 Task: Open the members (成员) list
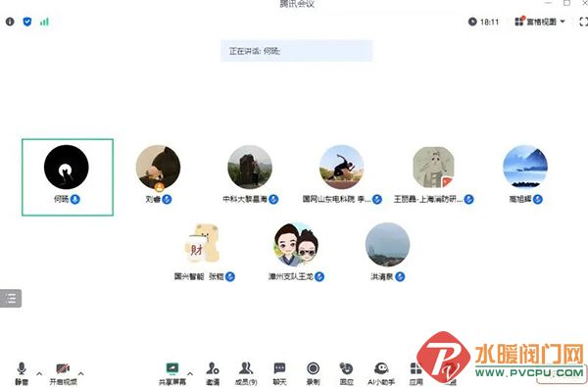246,373
